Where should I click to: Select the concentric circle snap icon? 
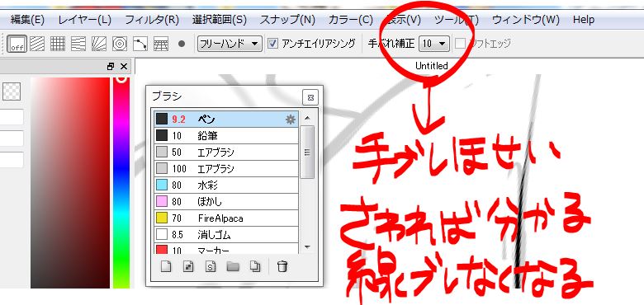[120, 44]
